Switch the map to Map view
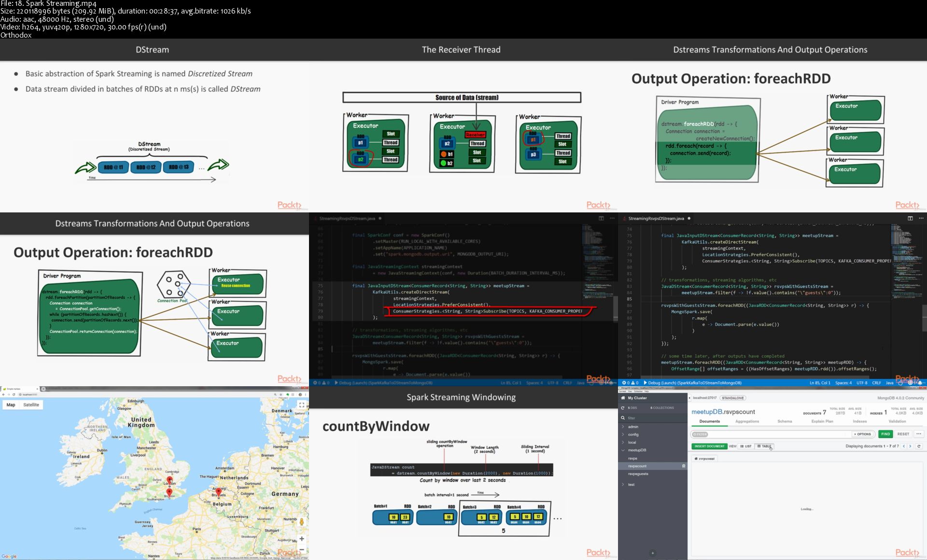 point(11,405)
